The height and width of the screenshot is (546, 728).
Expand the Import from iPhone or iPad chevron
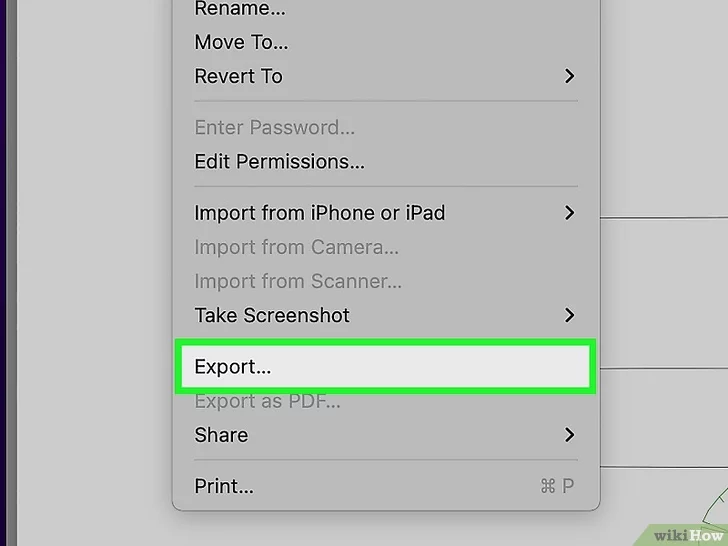(x=569, y=212)
